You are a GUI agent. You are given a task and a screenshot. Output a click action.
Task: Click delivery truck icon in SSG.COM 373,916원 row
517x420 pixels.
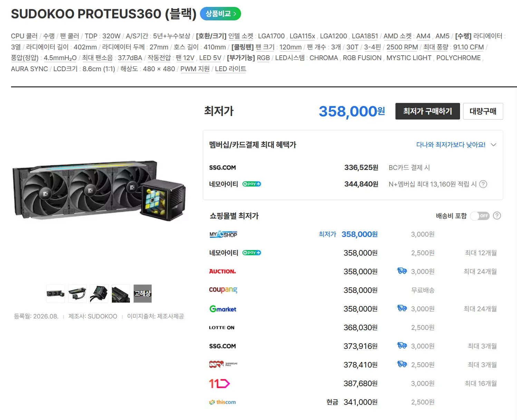point(402,346)
